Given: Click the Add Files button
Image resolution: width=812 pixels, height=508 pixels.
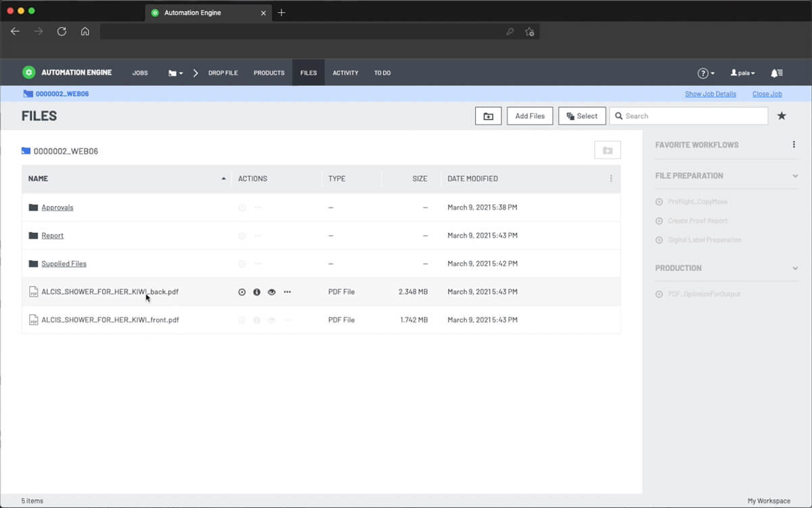Looking at the screenshot, I should [x=529, y=115].
